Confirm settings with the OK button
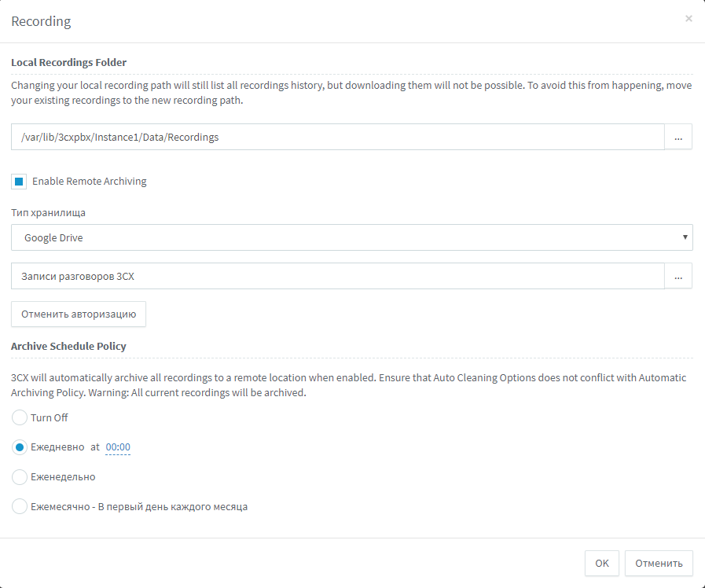This screenshot has width=705, height=588. tap(601, 563)
